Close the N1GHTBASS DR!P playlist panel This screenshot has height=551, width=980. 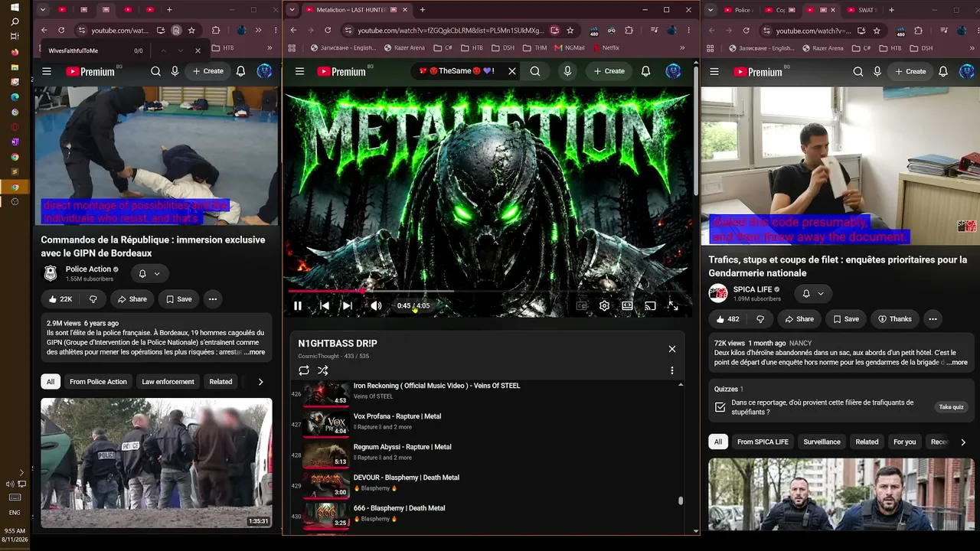[672, 349]
